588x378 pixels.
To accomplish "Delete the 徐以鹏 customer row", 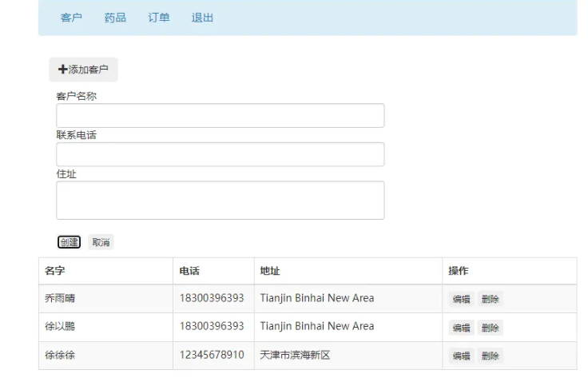I will tap(490, 328).
